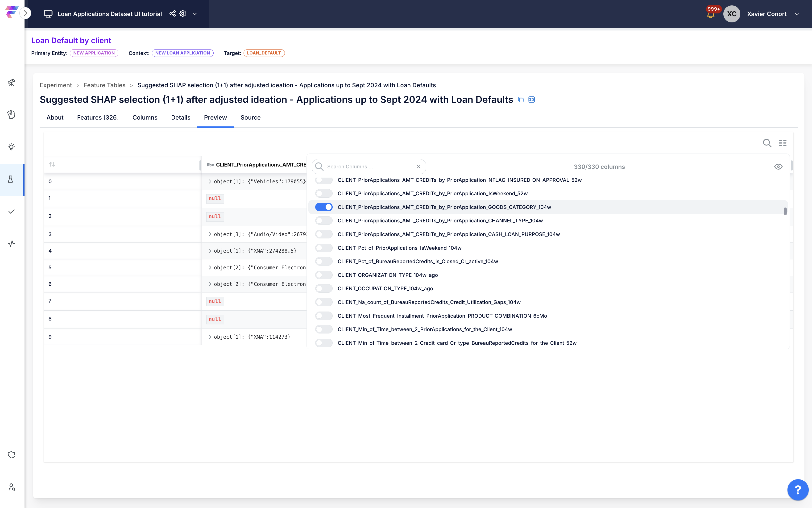The image size is (812, 508).
Task: Click the table search magnifier icon
Action: pos(767,143)
